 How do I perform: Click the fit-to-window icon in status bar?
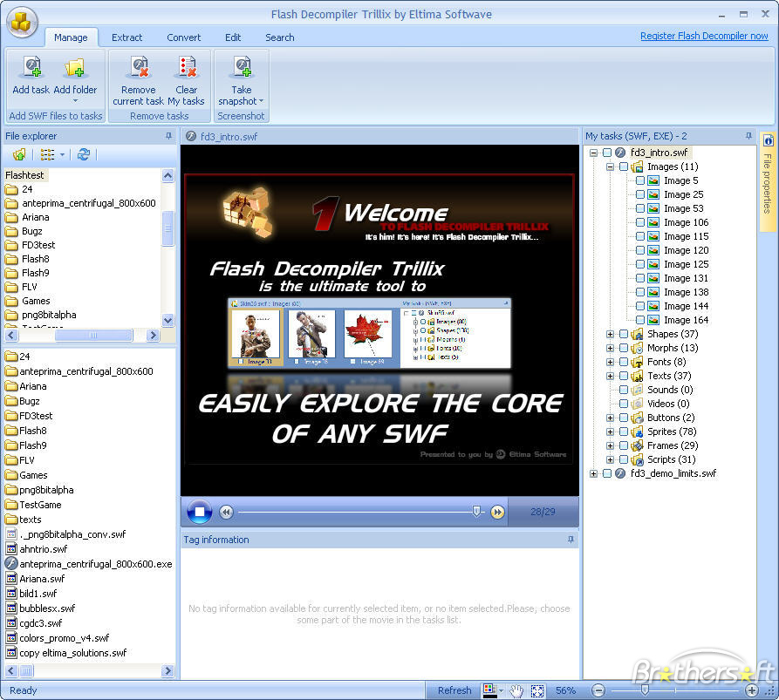click(x=537, y=690)
